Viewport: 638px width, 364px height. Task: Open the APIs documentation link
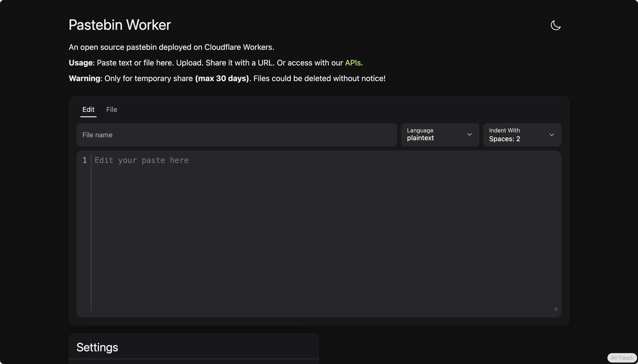pyautogui.click(x=353, y=63)
